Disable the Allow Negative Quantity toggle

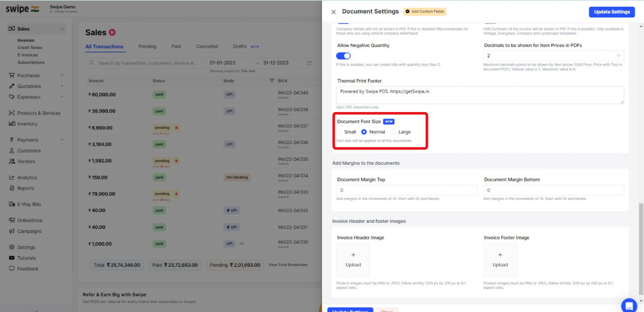[343, 56]
